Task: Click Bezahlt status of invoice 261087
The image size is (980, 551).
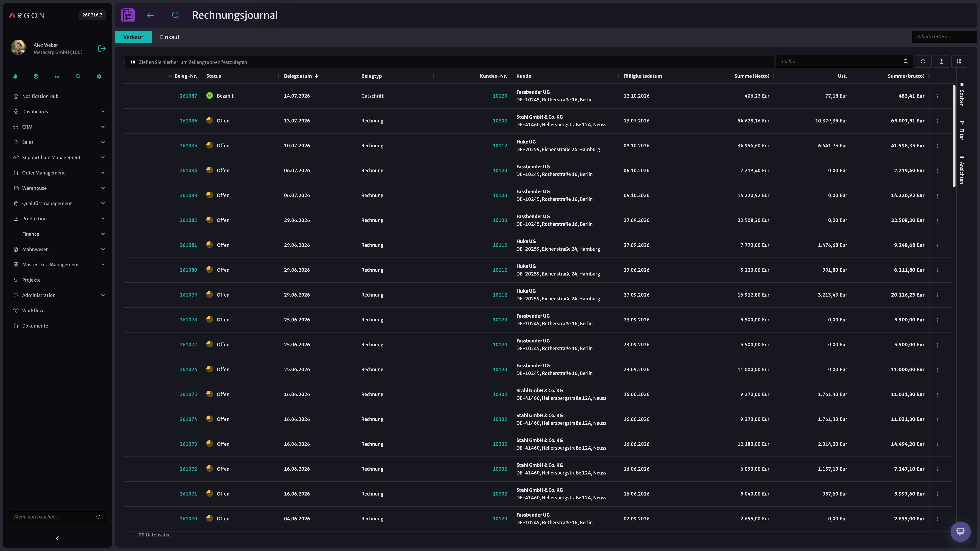Action: (220, 96)
